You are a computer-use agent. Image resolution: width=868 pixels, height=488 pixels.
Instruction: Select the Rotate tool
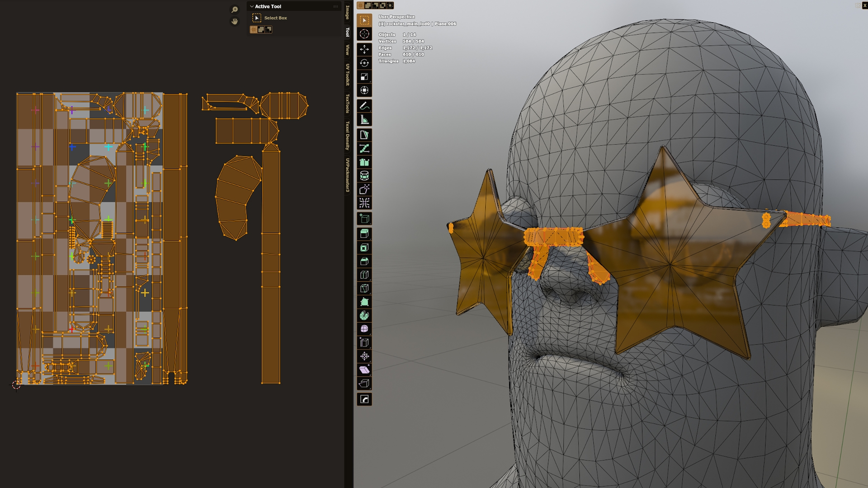click(364, 63)
